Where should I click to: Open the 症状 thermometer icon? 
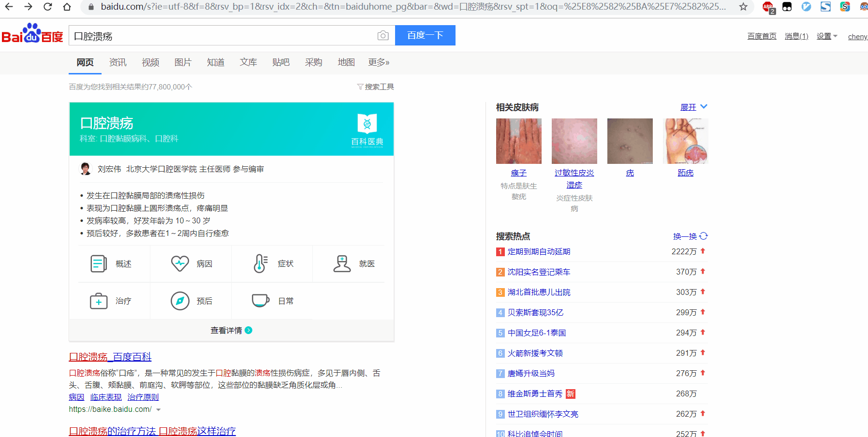[261, 263]
